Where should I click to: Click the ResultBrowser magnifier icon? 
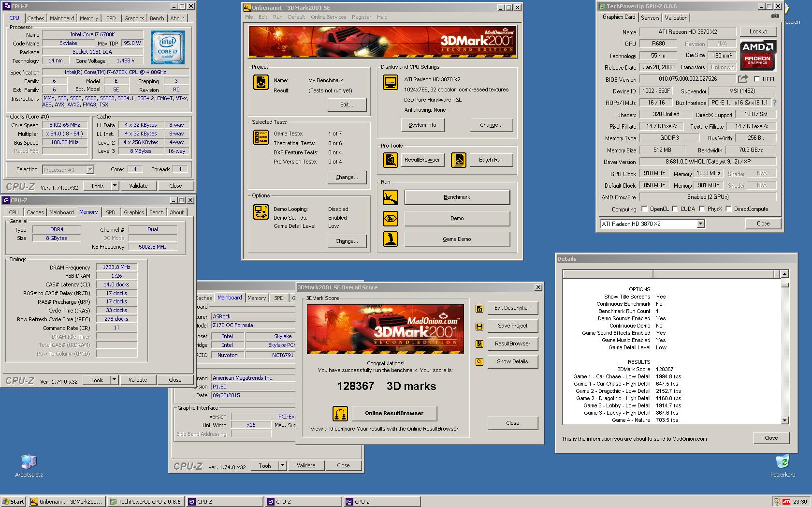point(391,160)
